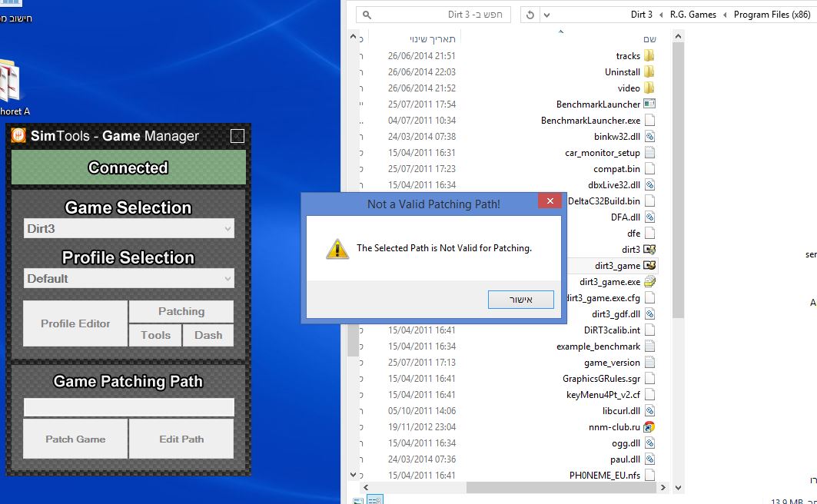817x504 pixels.
Task: Click the Edit Path button
Action: click(x=181, y=439)
